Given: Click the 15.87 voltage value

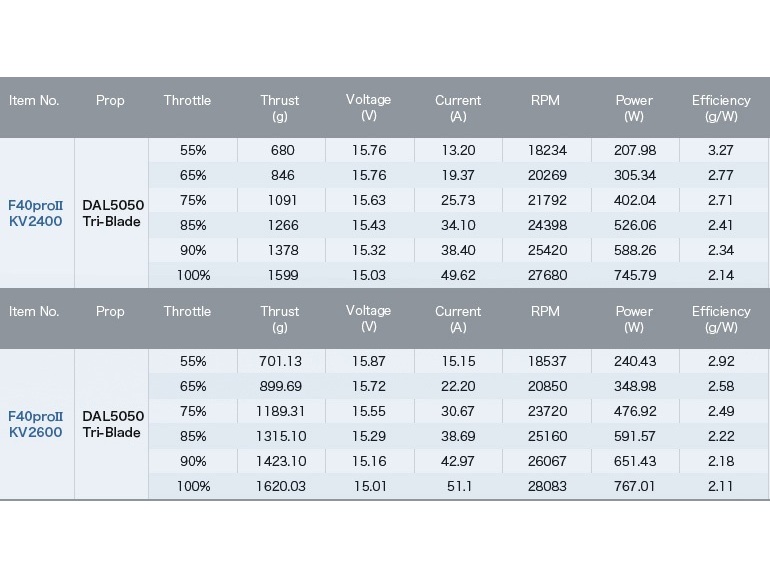Looking at the screenshot, I should point(368,361).
